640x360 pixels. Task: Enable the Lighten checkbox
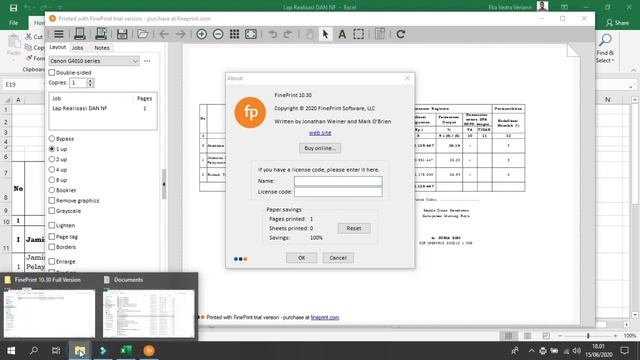click(x=52, y=225)
